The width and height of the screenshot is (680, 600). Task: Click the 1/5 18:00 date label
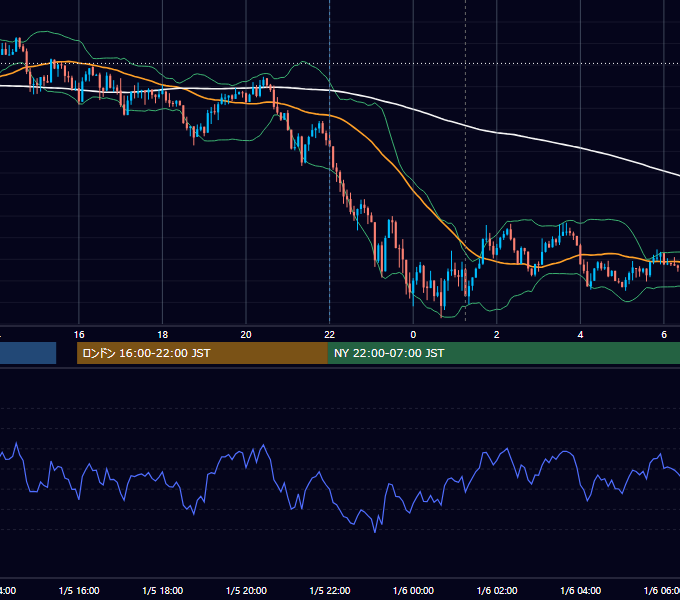[163, 591]
